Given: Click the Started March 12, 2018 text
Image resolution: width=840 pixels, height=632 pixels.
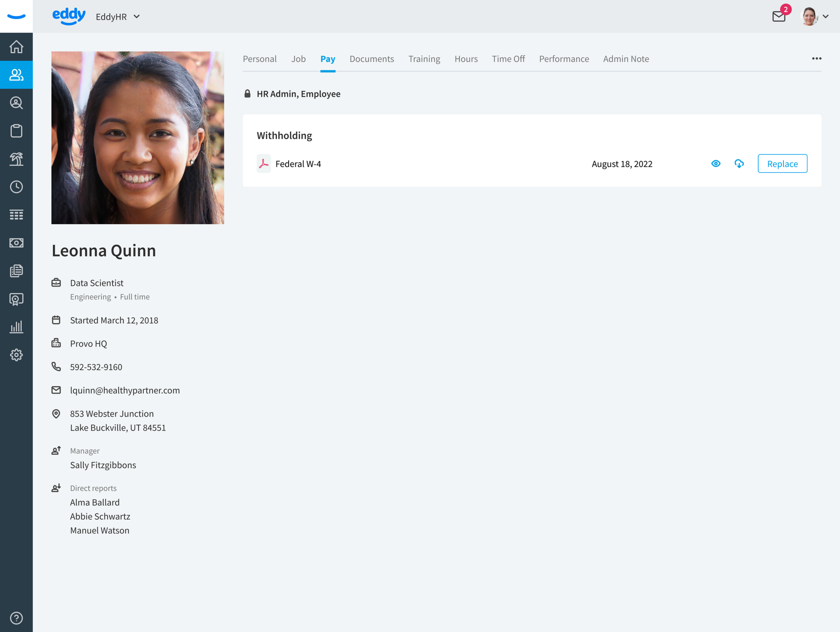Looking at the screenshot, I should (114, 320).
